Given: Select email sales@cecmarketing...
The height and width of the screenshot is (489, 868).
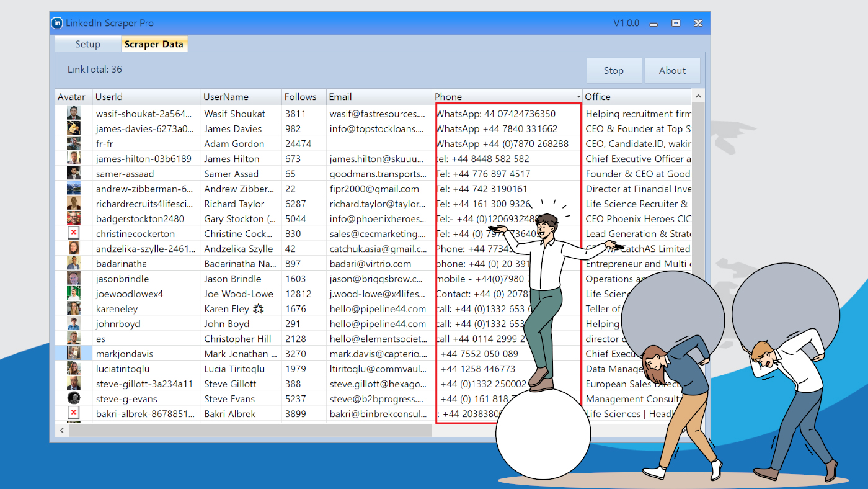Looking at the screenshot, I should tap(378, 233).
